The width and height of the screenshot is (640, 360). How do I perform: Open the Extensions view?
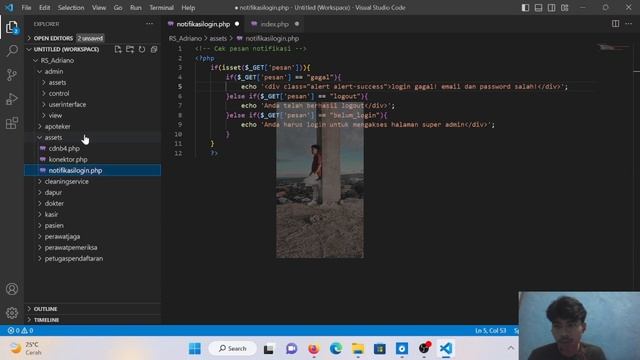pyautogui.click(x=12, y=123)
